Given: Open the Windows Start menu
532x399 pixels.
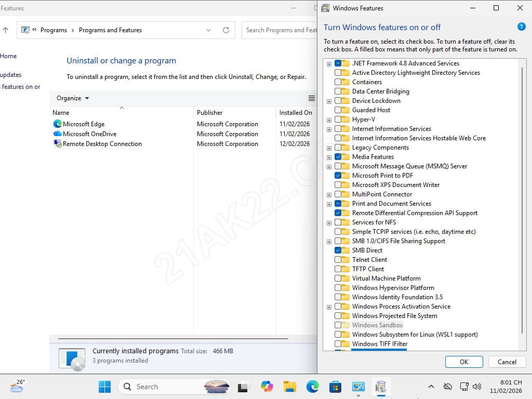Looking at the screenshot, I should (x=104, y=387).
